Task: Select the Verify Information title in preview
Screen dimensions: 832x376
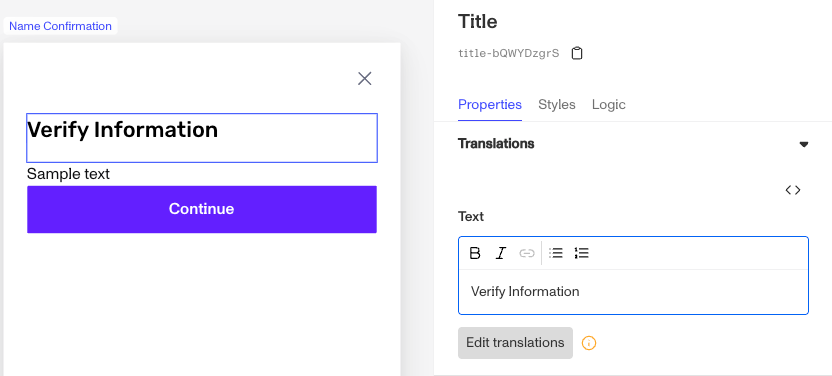Action: tap(202, 137)
